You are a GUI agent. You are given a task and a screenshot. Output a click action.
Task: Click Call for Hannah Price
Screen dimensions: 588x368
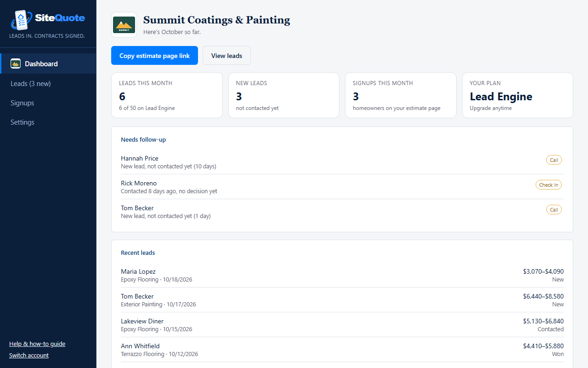554,160
